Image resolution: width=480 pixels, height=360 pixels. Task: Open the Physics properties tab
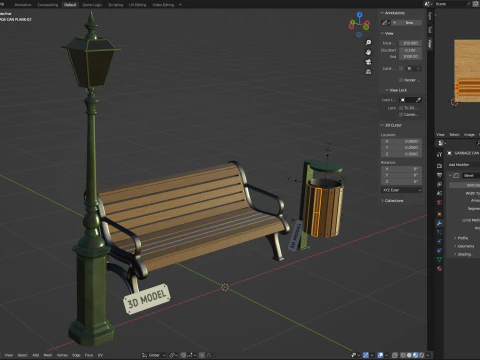click(x=439, y=241)
